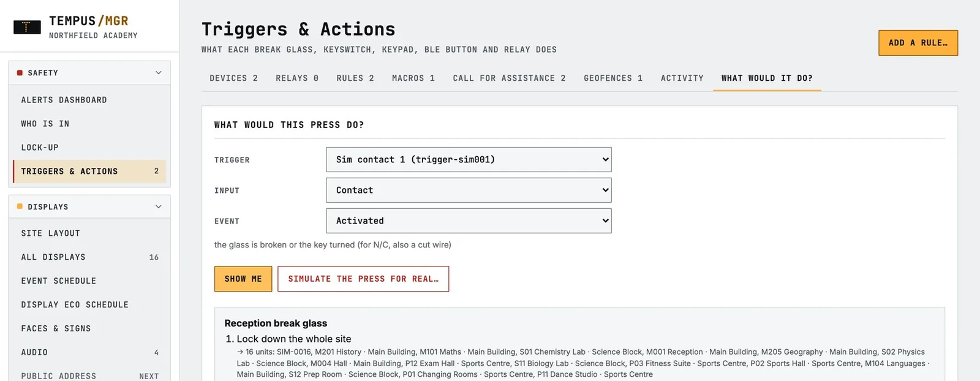Click the orange Displays section marker
This screenshot has width=980, height=381.
coord(20,206)
